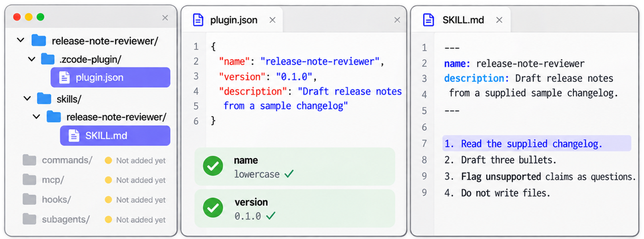Select the hooks/ folder label
The height and width of the screenshot is (239, 644).
click(x=56, y=200)
